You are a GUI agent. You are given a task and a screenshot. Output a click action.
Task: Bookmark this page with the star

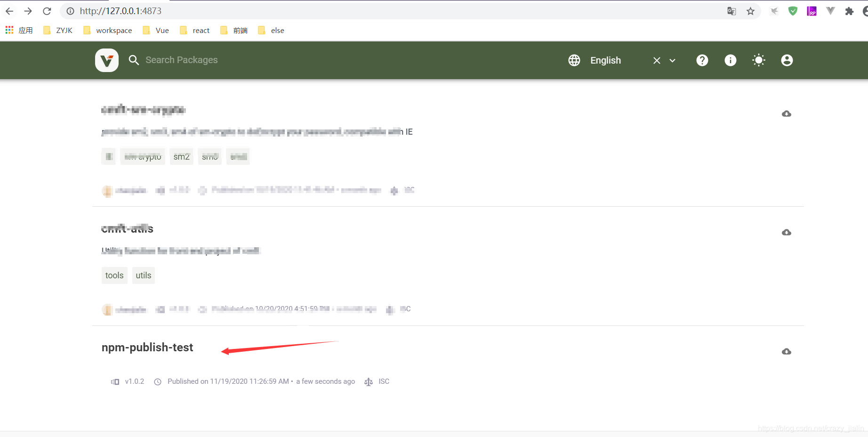pyautogui.click(x=750, y=11)
